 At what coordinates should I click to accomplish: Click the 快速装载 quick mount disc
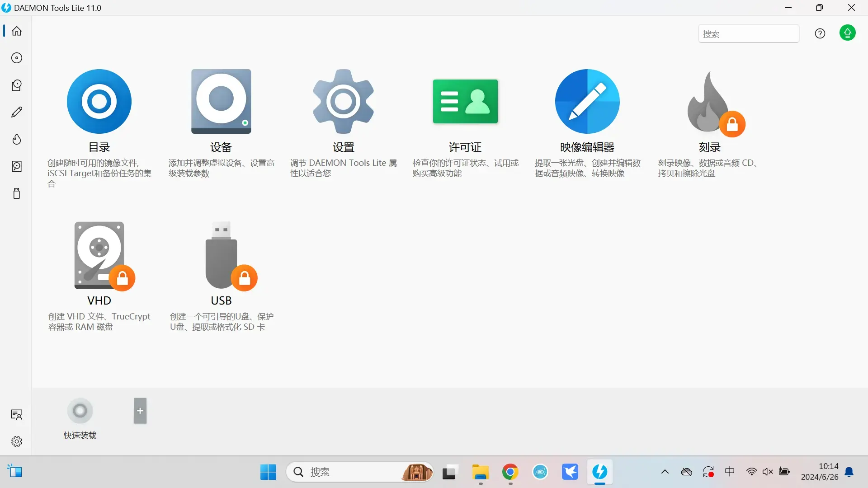(80, 411)
